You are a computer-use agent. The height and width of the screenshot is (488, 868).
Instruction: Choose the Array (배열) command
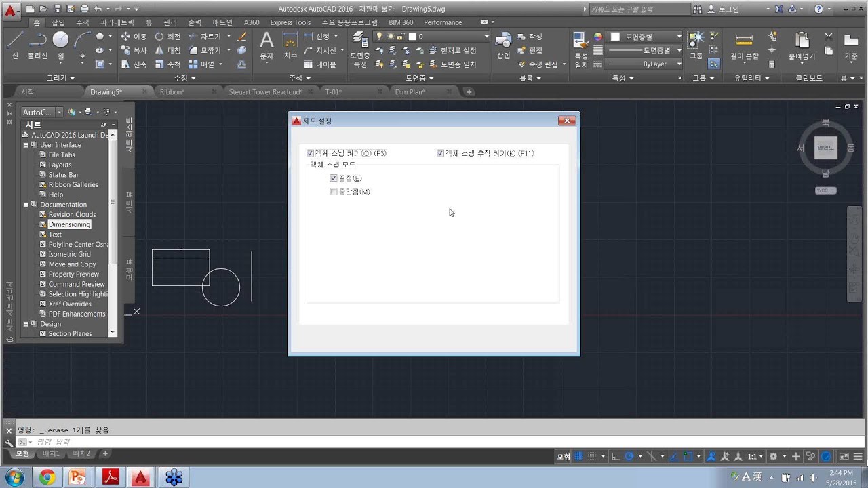click(202, 64)
